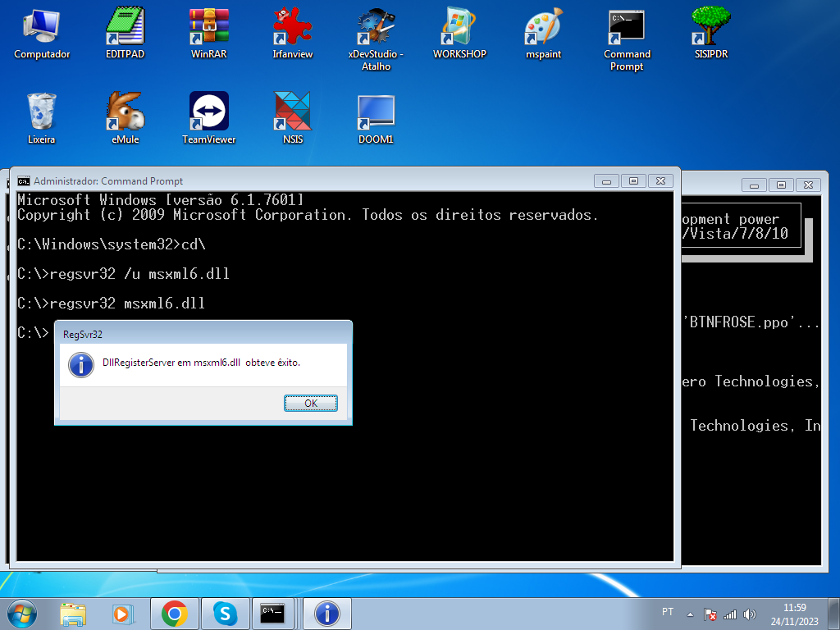Click OK in the RegSvr32 dialog

pos(311,404)
